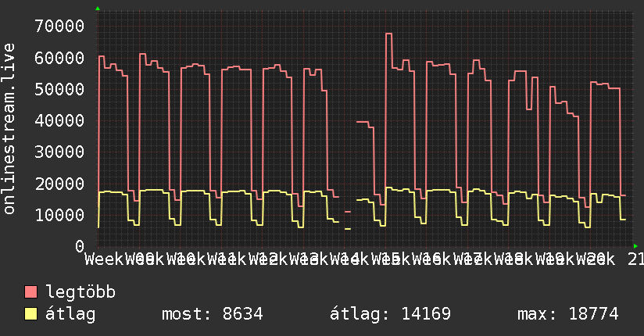644x336 pixels.
Task: Click the green arrow at the y-axis top
Action: tap(98, 9)
